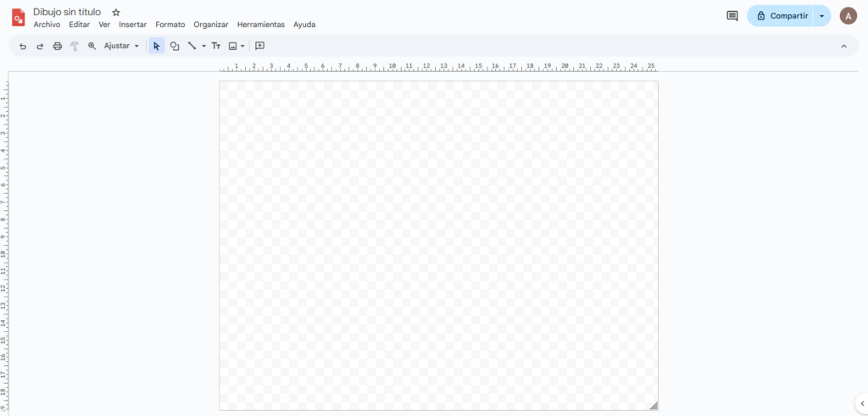Open the Insertar menu

click(132, 25)
